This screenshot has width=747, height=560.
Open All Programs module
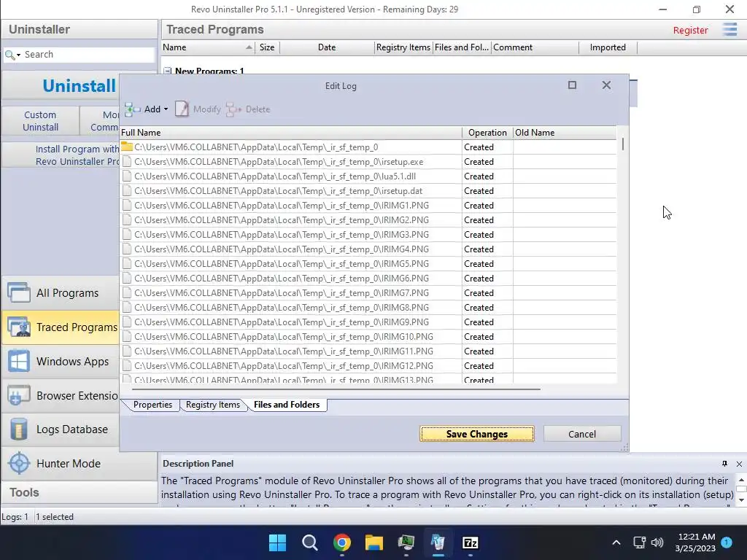61,293
